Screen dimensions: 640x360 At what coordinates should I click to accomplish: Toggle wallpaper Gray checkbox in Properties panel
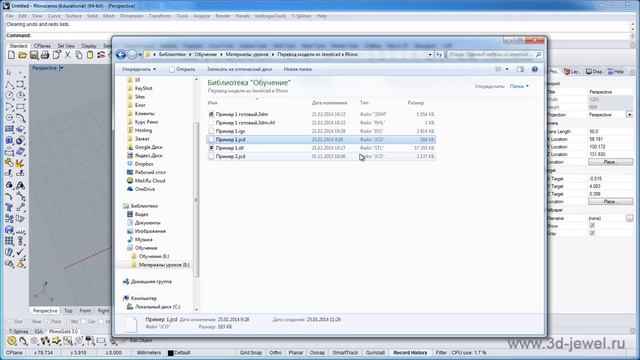coord(592,233)
